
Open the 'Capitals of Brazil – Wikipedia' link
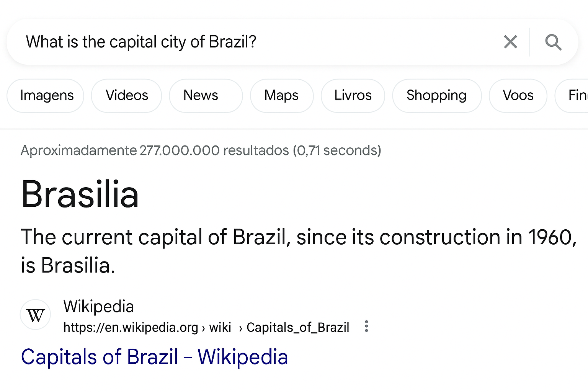[x=154, y=357]
